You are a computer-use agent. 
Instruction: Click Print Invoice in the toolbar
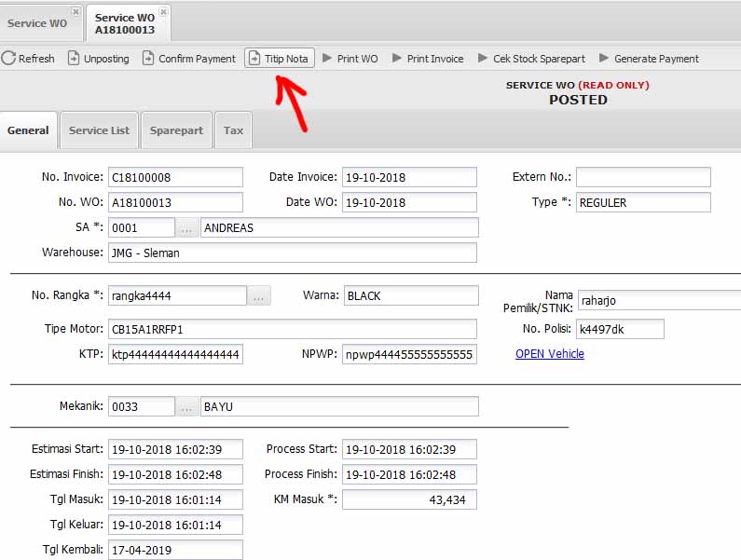pos(428,59)
